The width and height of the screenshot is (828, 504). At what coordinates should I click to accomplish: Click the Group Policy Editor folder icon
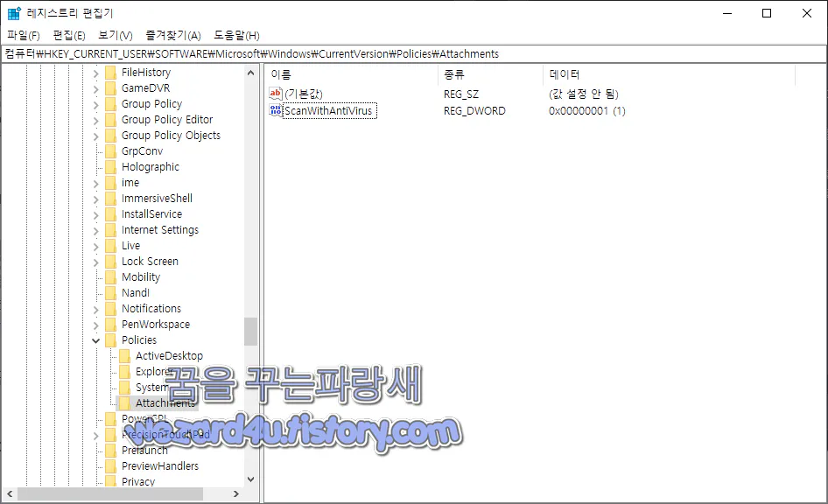(x=110, y=120)
